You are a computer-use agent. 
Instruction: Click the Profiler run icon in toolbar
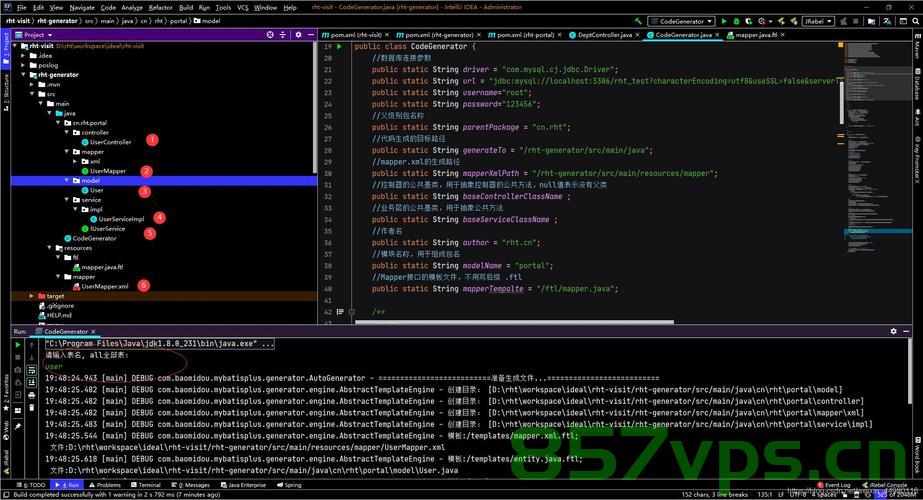tap(761, 21)
